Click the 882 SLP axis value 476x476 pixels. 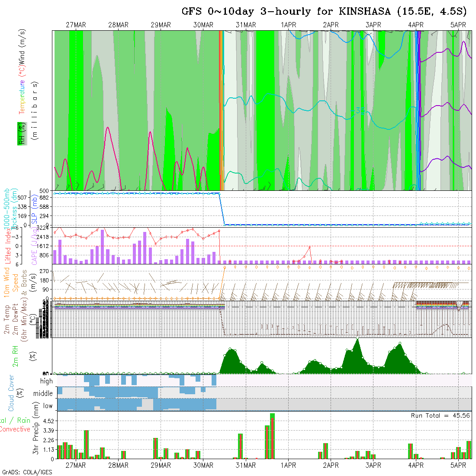[x=44, y=198]
